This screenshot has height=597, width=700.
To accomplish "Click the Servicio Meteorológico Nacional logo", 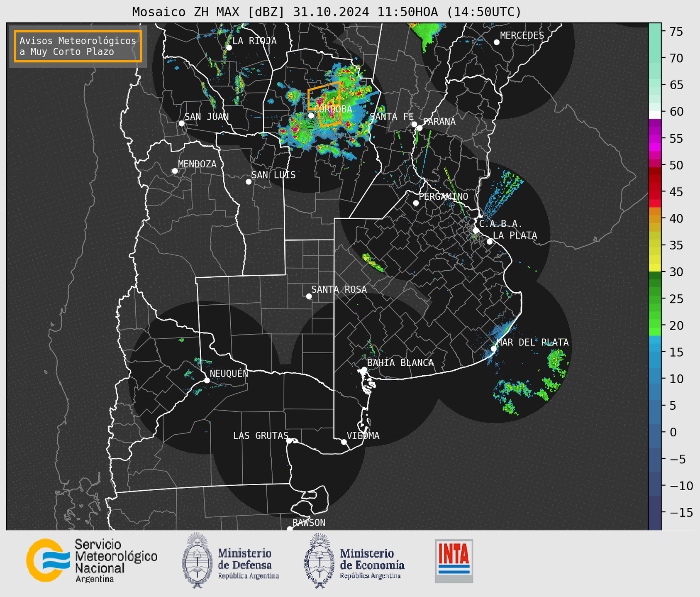I will pos(92,560).
